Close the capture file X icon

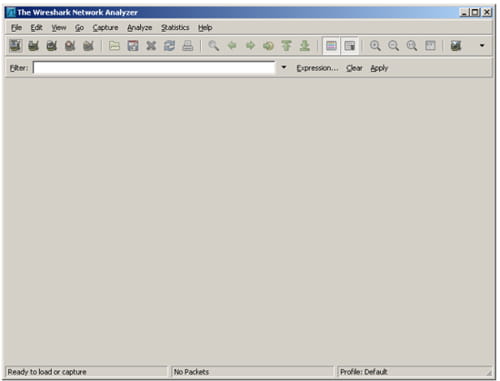(151, 46)
